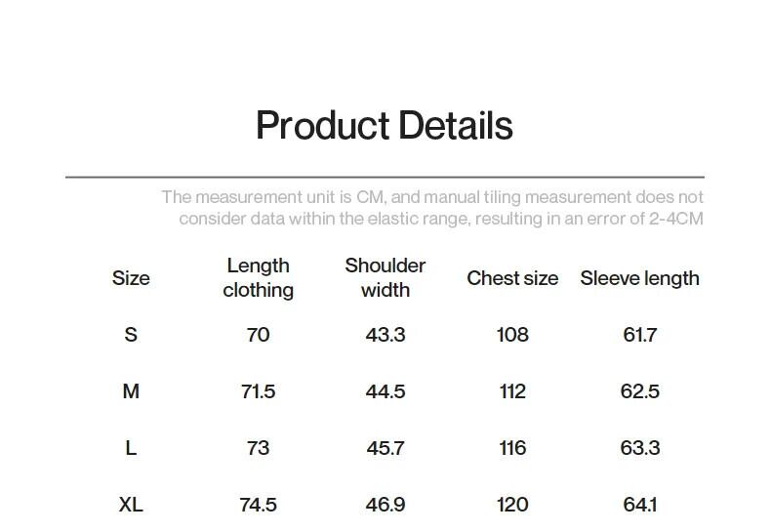Click length value 74.5 for size XL
Screen dimensions: 771x532
click(258, 505)
